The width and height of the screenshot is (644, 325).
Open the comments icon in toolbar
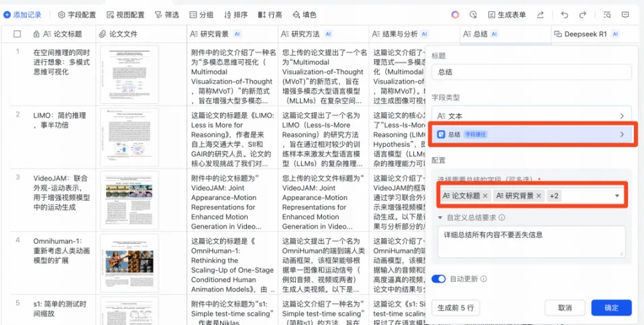[x=625, y=15]
